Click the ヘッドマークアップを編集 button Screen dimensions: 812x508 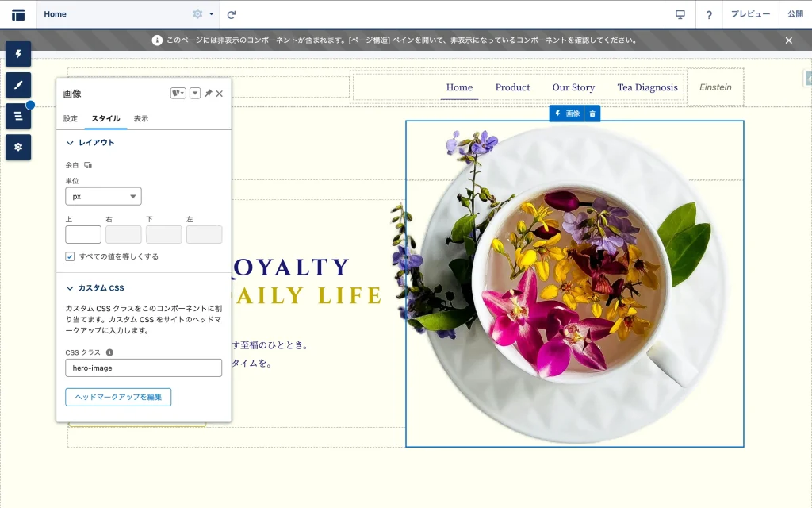click(x=118, y=397)
